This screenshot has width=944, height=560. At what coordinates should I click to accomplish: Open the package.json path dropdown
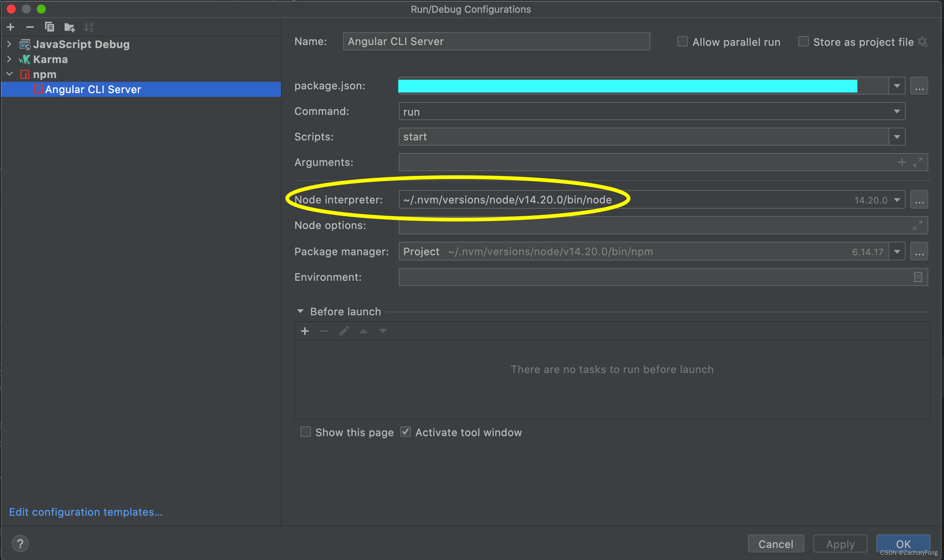(897, 86)
